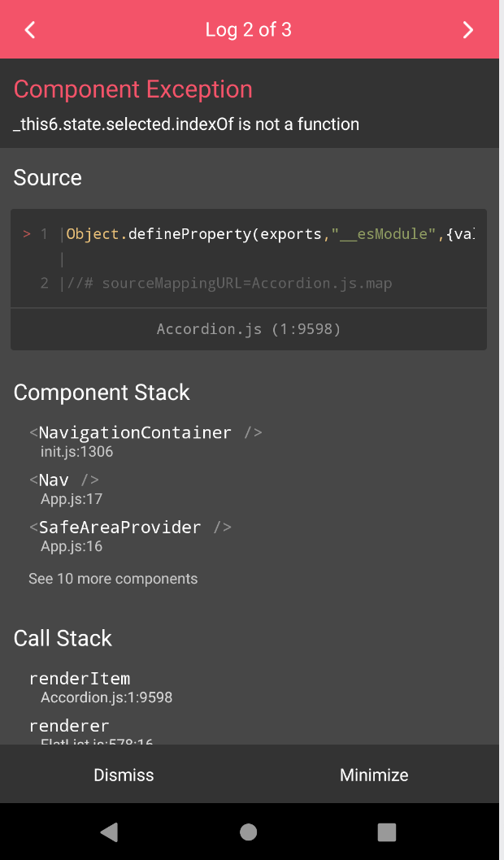Navigate to the previous log with left chevron
Screen dimensions: 504x860
[29, 29]
